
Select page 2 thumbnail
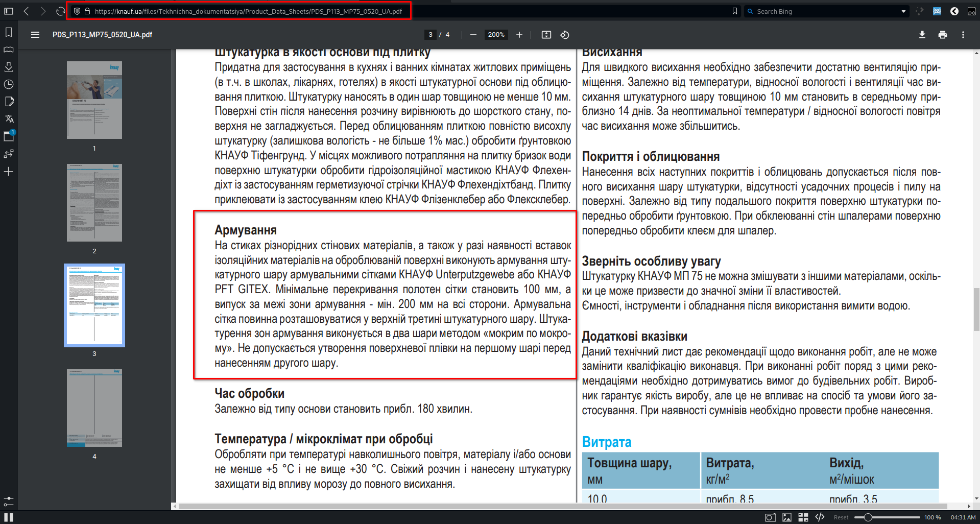point(94,203)
